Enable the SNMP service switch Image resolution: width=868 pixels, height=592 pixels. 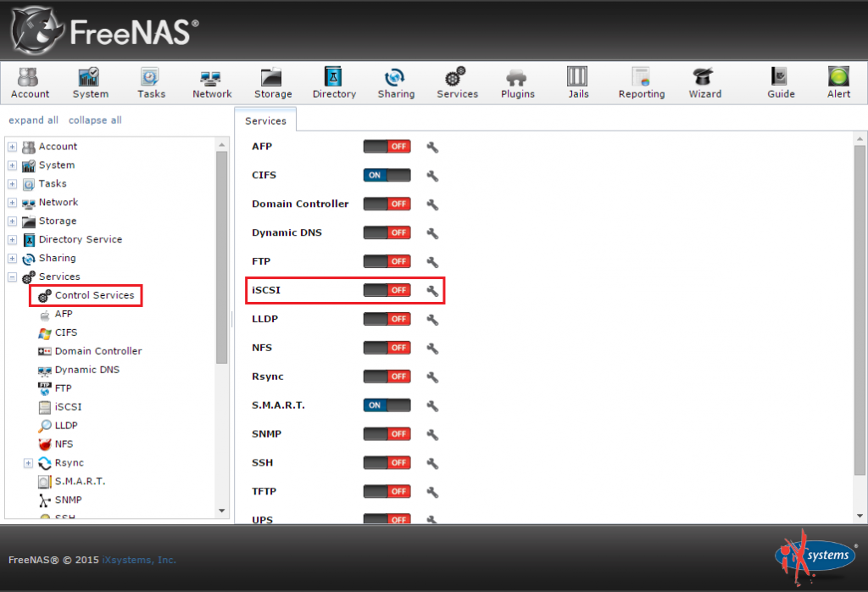pos(387,434)
